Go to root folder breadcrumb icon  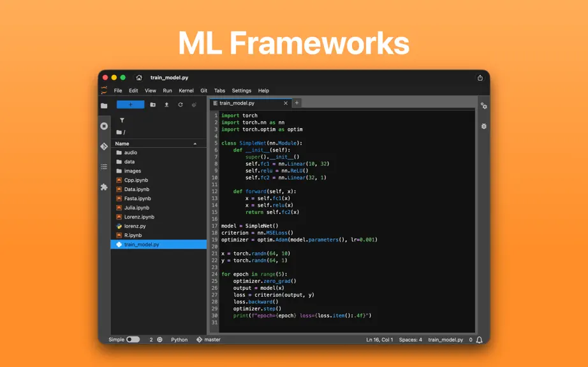pyautogui.click(x=119, y=132)
